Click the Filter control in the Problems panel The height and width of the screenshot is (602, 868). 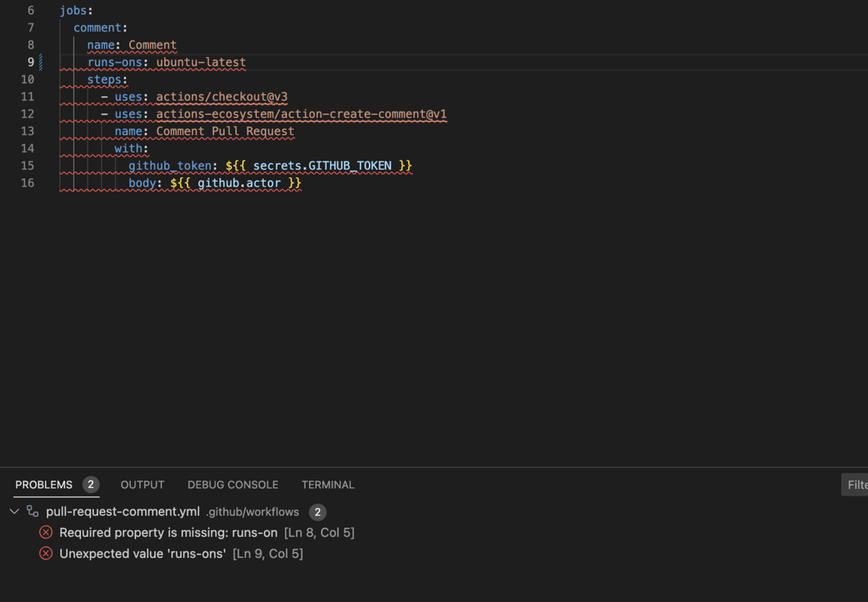pos(854,485)
